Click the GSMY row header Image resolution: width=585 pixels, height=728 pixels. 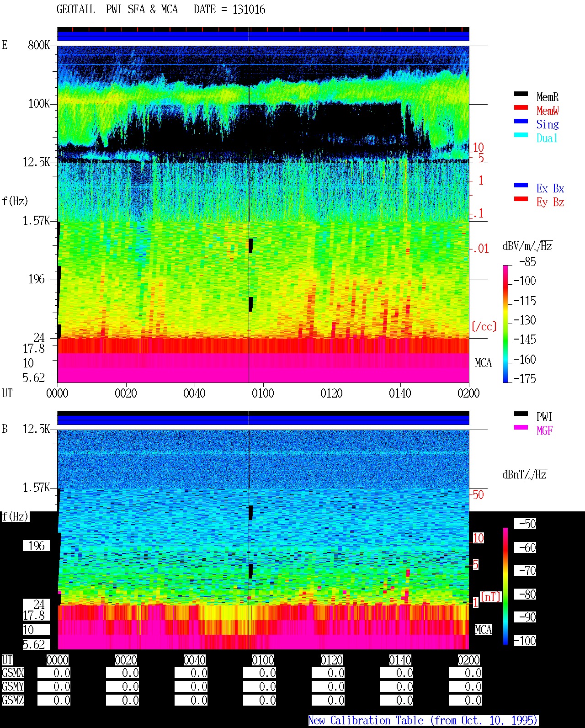coord(13,686)
